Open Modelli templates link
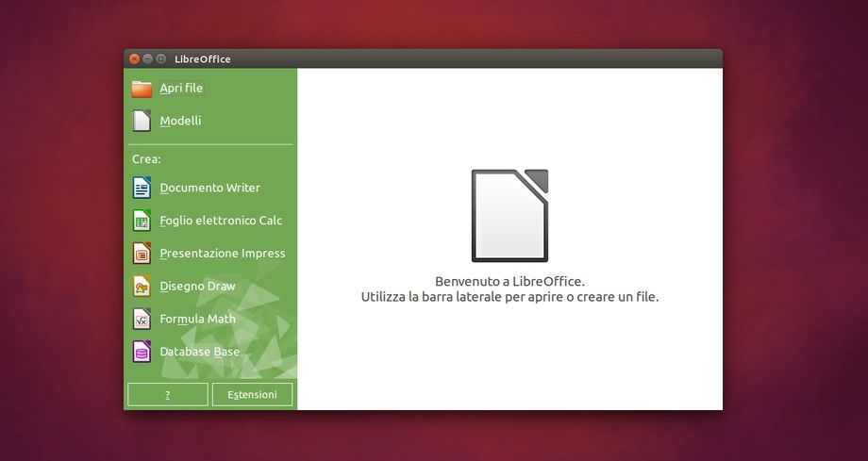 180,121
